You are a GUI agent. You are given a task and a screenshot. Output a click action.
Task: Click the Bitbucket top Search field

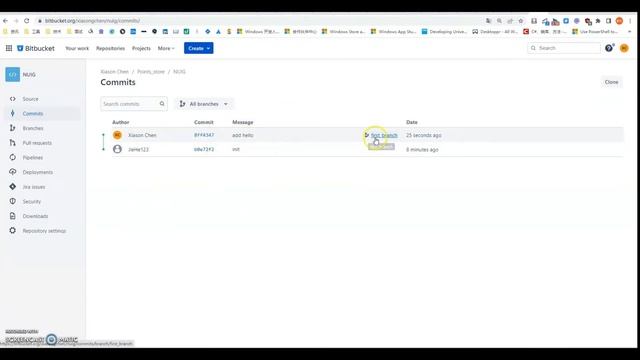point(564,48)
